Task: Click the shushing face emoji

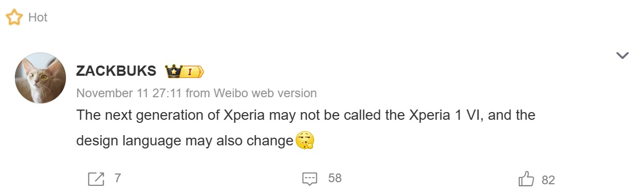Action: click(304, 140)
